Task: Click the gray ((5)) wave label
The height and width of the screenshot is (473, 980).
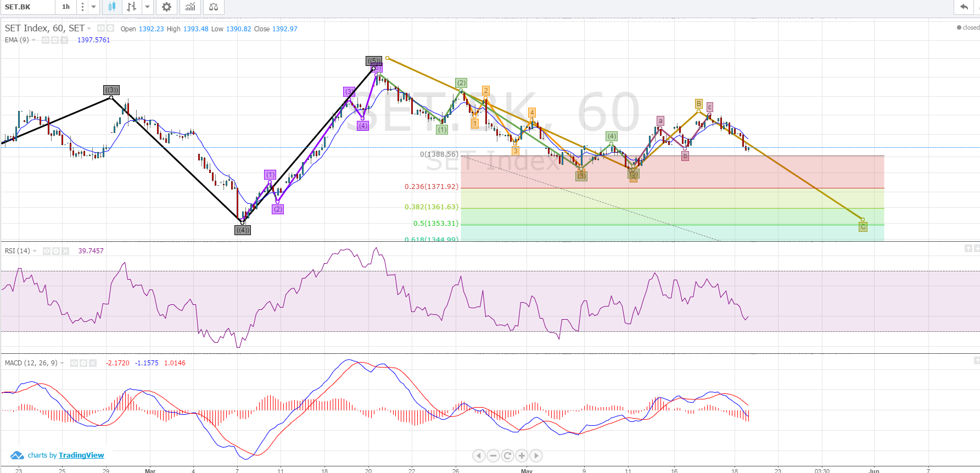Action: click(x=374, y=60)
